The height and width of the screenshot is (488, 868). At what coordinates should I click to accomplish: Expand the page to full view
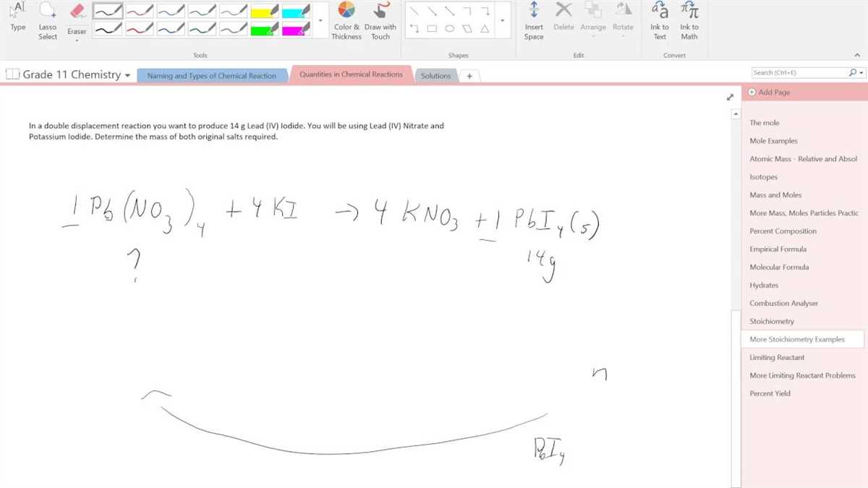pyautogui.click(x=730, y=97)
